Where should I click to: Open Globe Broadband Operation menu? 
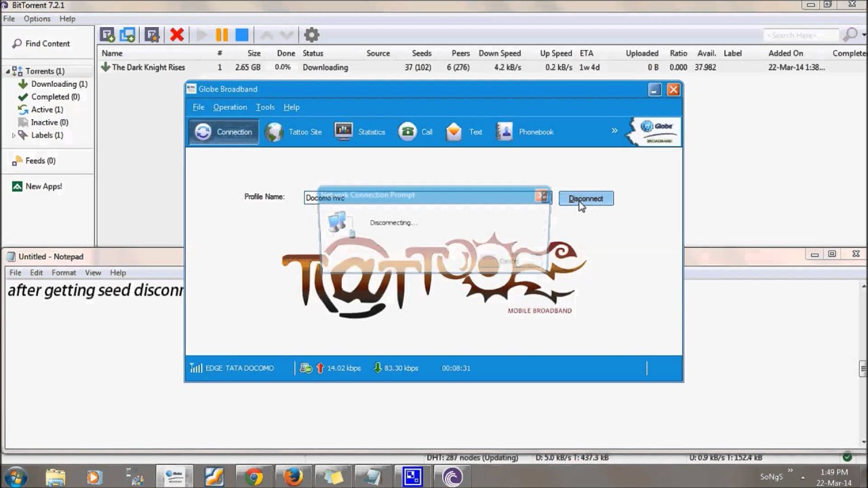click(x=230, y=107)
